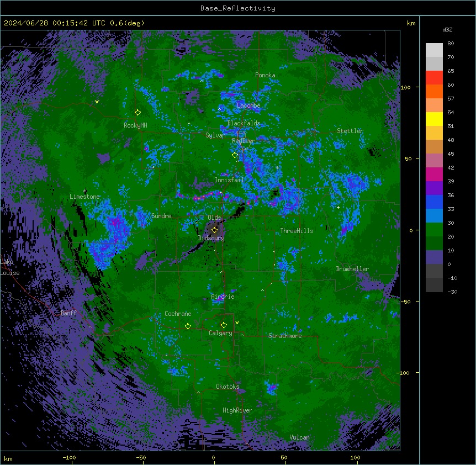Click the Airdrie city label
Image resolution: width=476 pixels, height=465 pixels.
(x=223, y=297)
